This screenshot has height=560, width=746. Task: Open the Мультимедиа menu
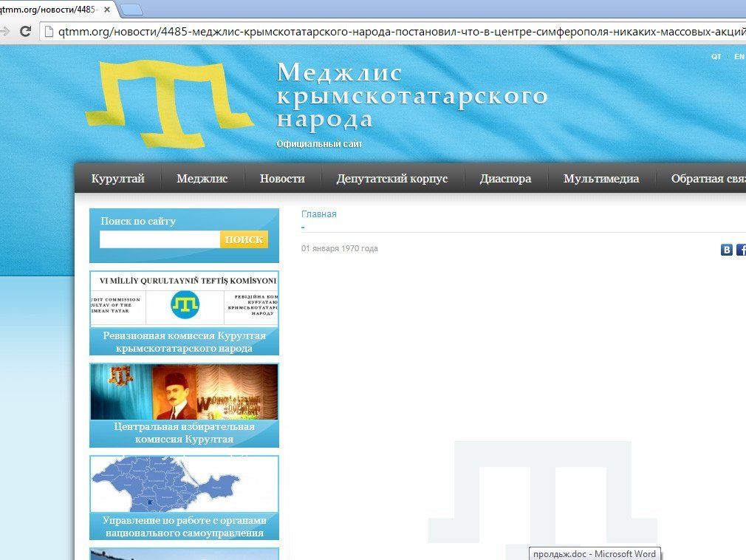pos(601,179)
